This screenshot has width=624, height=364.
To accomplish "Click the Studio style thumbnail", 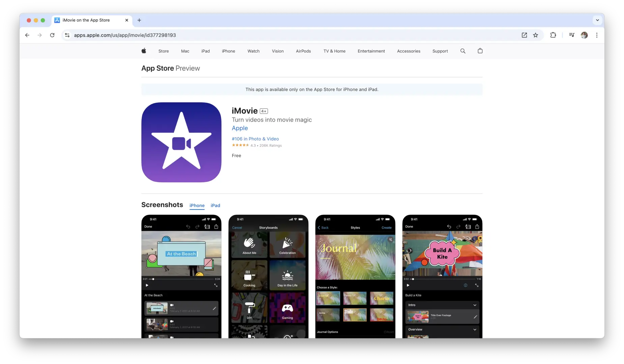I will (x=355, y=315).
